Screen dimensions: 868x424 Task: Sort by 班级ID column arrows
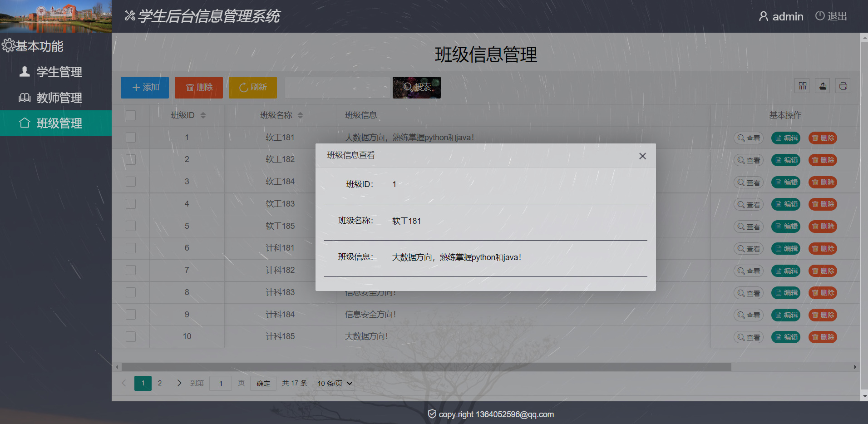tap(203, 115)
